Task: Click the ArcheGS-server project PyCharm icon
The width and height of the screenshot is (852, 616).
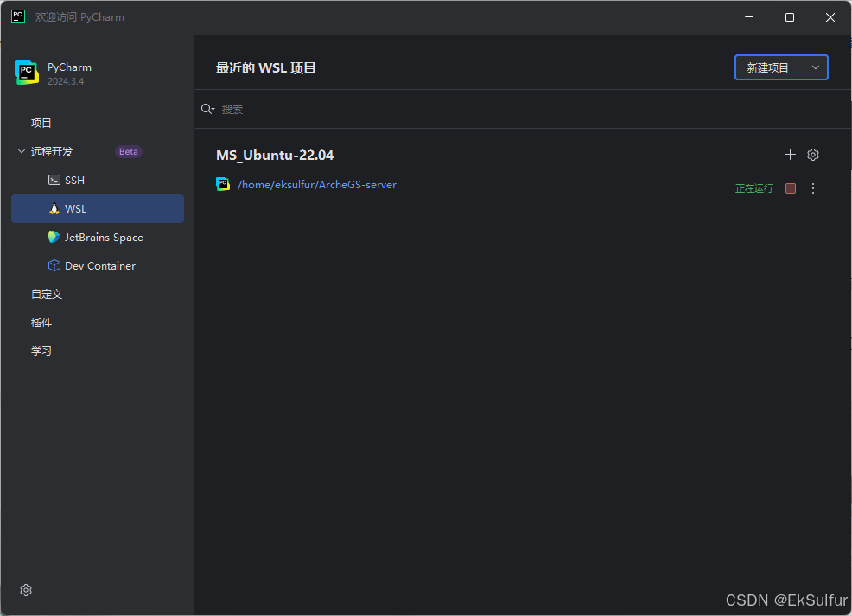Action: pyautogui.click(x=223, y=184)
